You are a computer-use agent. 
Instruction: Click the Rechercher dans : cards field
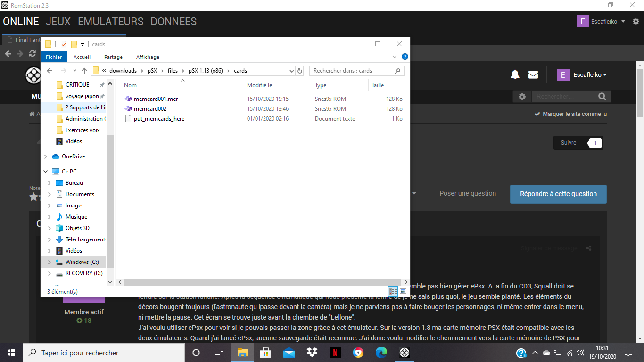(x=357, y=71)
